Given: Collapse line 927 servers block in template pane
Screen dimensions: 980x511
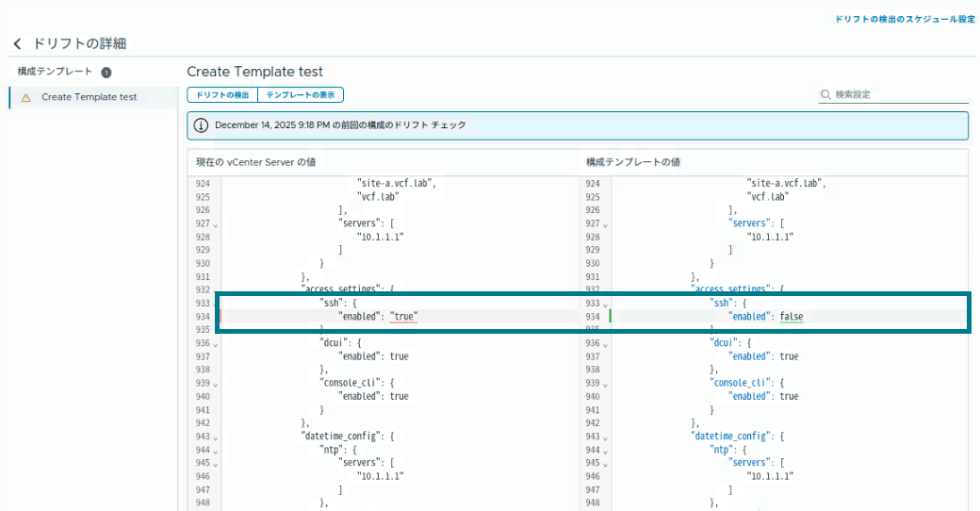Looking at the screenshot, I should point(606,224).
